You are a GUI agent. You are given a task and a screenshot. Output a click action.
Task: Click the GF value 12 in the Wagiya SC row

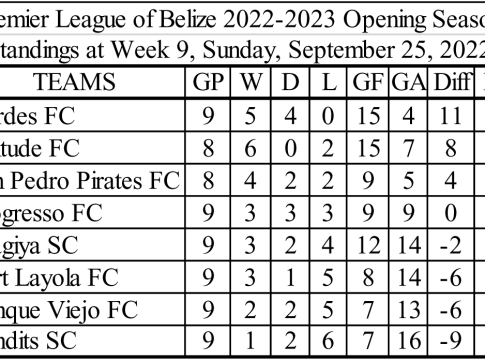(368, 245)
